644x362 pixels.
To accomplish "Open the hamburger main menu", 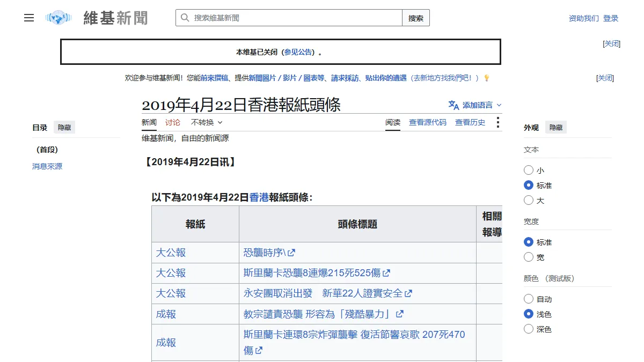I will (x=29, y=18).
